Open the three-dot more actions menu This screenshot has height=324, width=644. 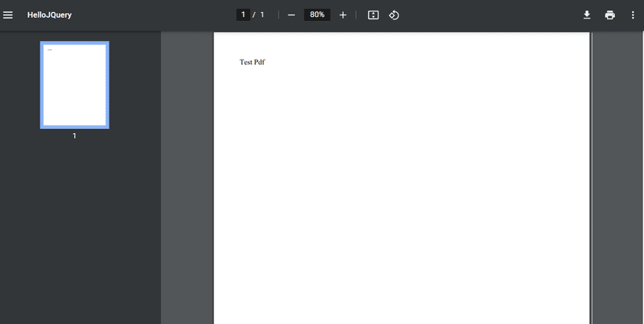pos(633,15)
